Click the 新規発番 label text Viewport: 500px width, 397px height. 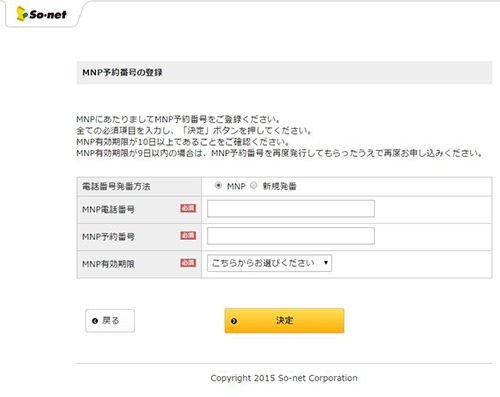279,186
